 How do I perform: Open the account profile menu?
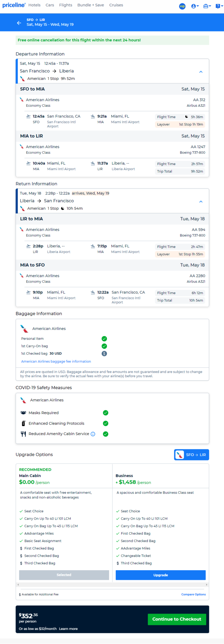coord(195,6)
